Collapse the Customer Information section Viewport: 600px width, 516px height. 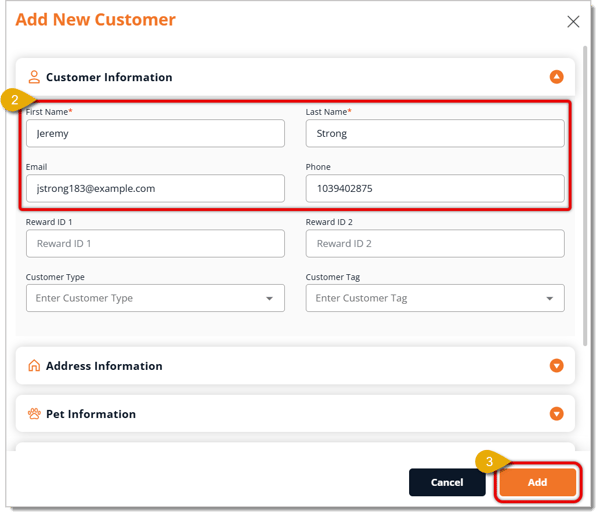(x=556, y=77)
